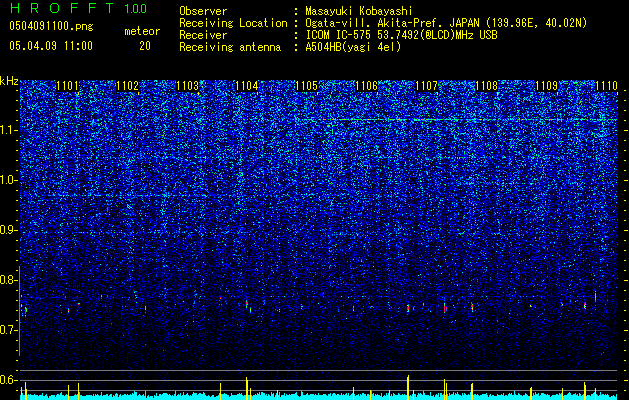Click the 1104 time marker

(x=247, y=86)
